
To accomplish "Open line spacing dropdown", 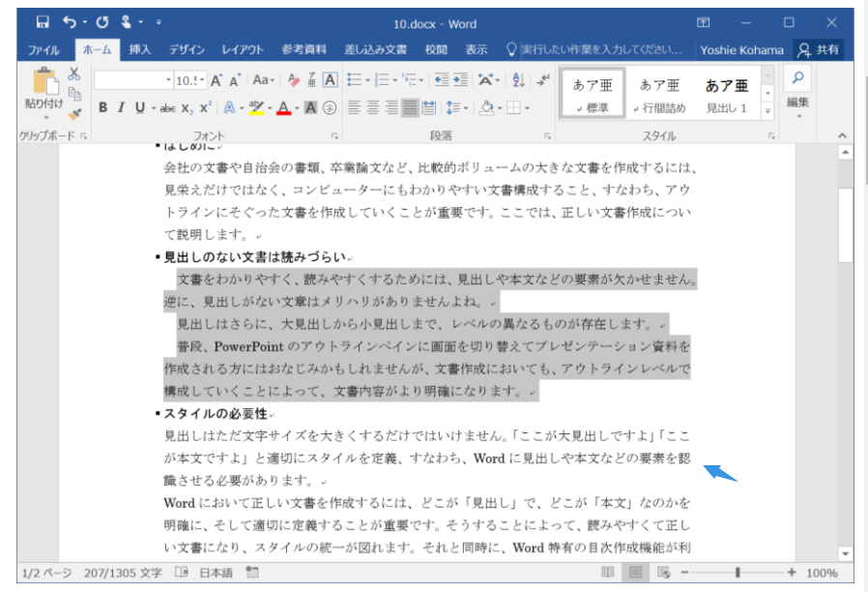I will click(x=457, y=107).
